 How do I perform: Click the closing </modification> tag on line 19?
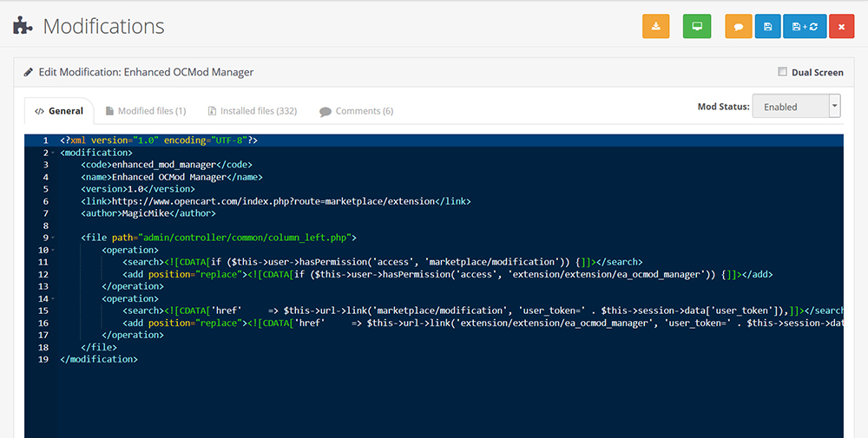coord(99,359)
